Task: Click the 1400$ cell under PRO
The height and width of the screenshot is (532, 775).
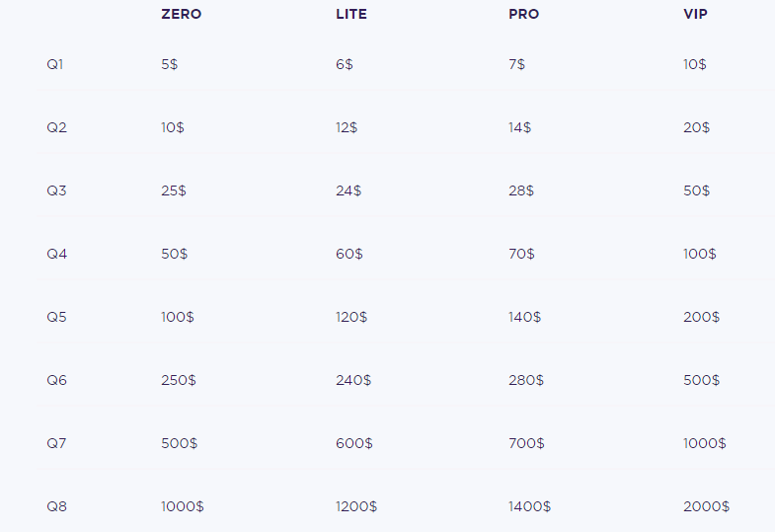Action: [x=529, y=506]
